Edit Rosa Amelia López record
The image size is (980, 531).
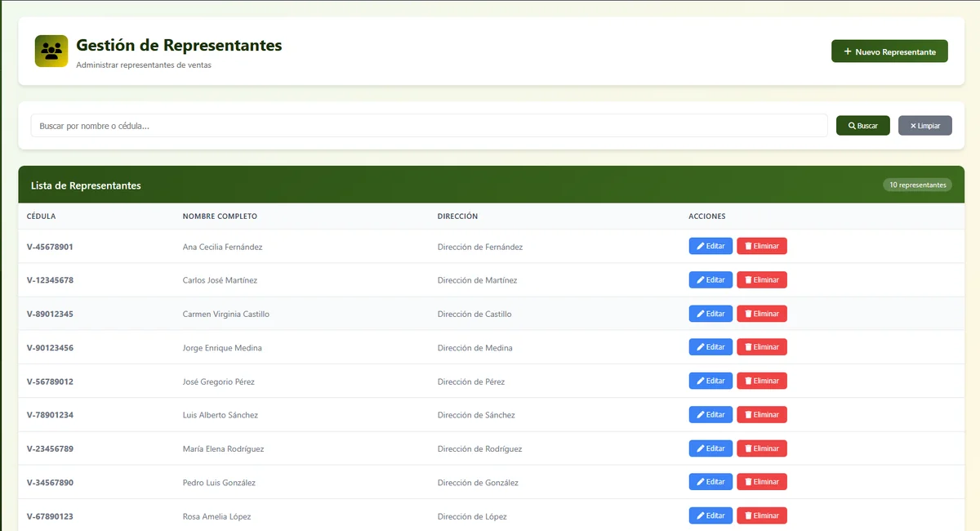(x=710, y=515)
